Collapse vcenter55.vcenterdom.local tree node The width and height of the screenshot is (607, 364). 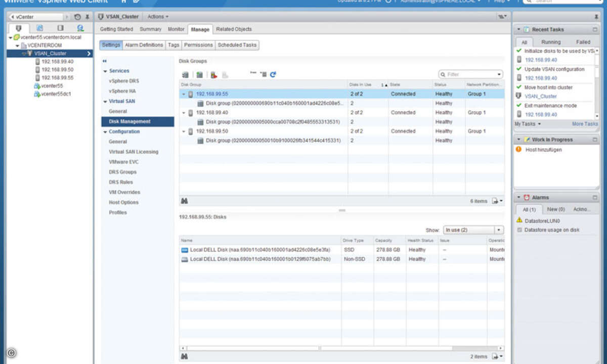pyautogui.click(x=11, y=37)
